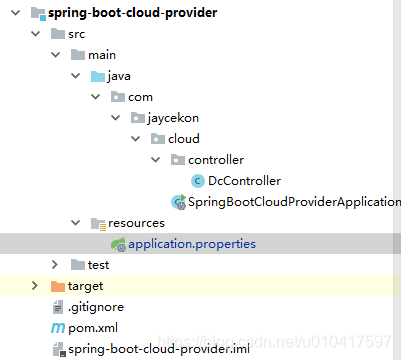The height and width of the screenshot is (360, 401).
Task: Click the resources folder icon
Action: (x=99, y=224)
